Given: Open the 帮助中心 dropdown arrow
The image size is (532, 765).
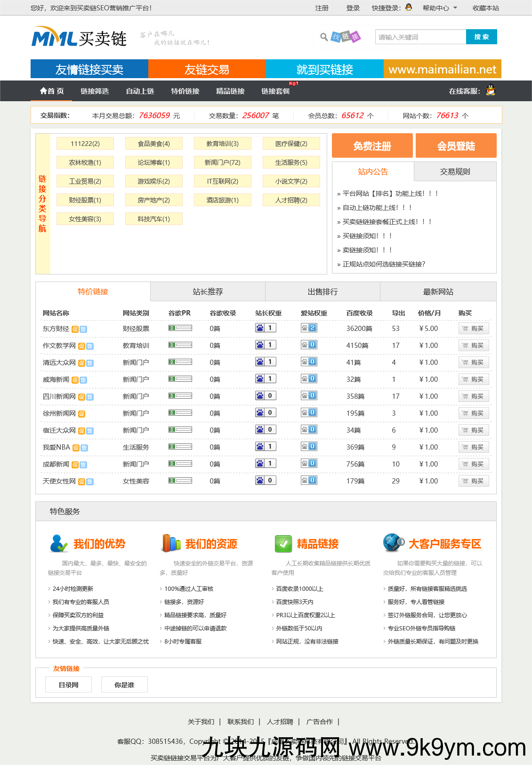Looking at the screenshot, I should (455, 8).
